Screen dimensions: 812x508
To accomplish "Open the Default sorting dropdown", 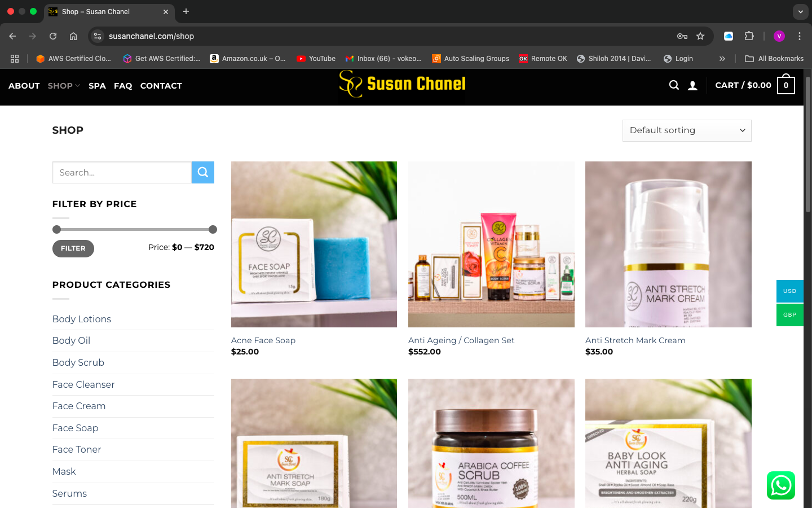I will (x=686, y=130).
